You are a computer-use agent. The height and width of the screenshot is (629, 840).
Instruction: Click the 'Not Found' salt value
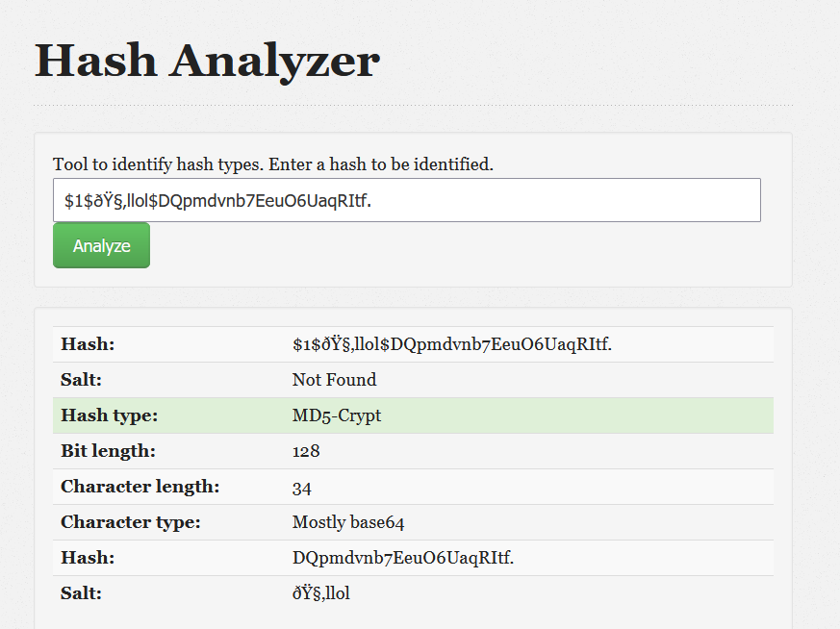tap(334, 380)
